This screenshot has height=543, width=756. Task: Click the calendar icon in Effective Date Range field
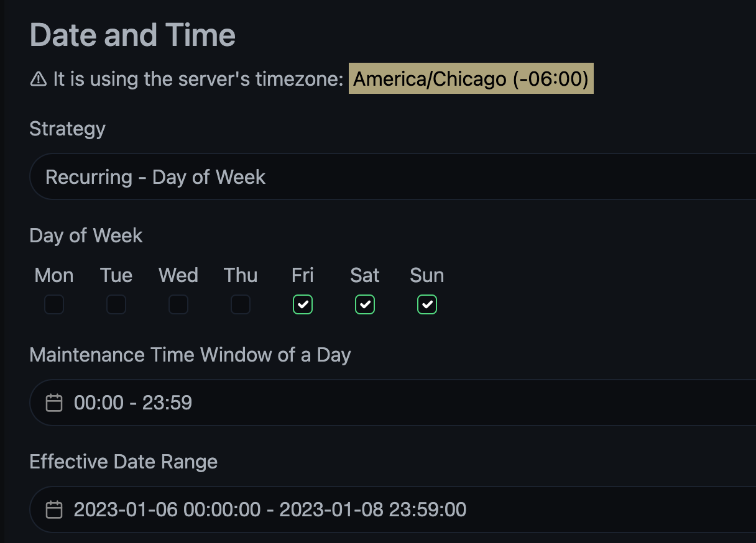pyautogui.click(x=54, y=509)
